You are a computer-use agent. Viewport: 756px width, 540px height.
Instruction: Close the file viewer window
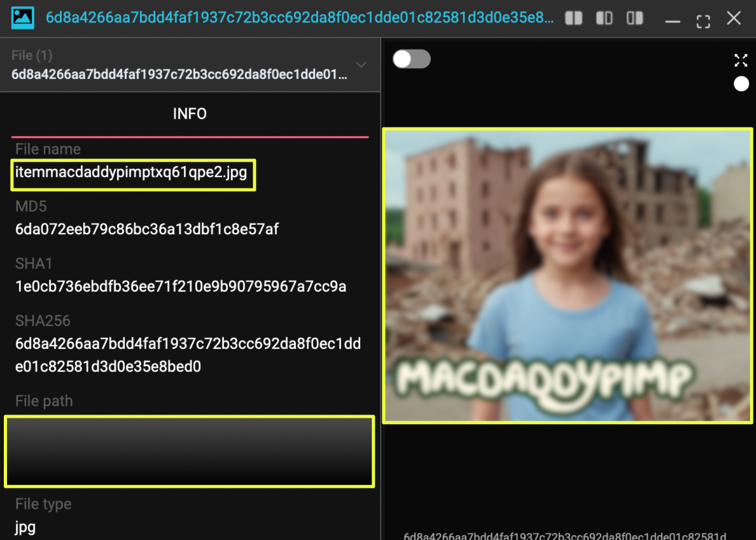(734, 18)
